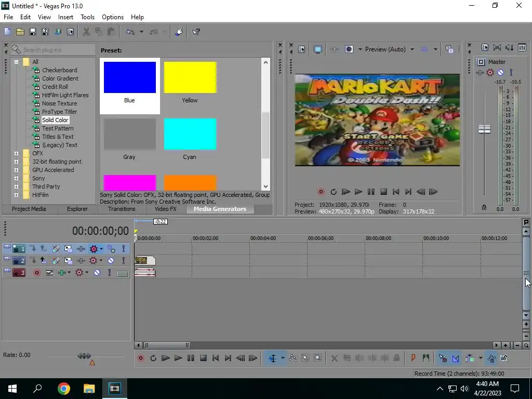Mute video track 2

click(111, 261)
